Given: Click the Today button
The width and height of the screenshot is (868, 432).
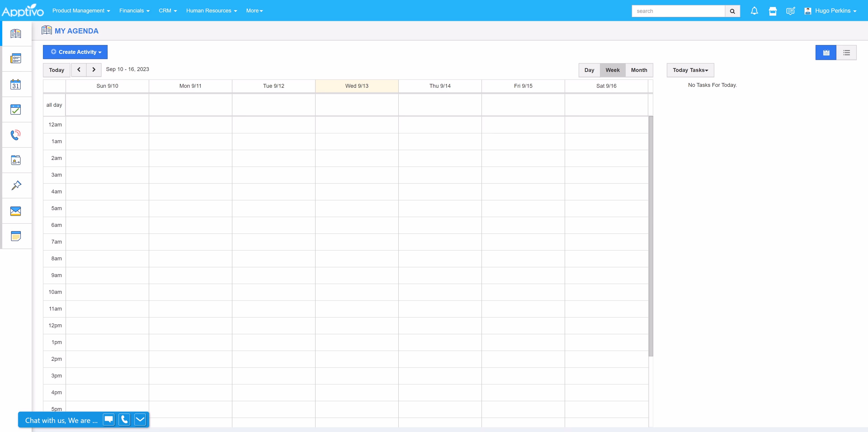Looking at the screenshot, I should [x=57, y=70].
